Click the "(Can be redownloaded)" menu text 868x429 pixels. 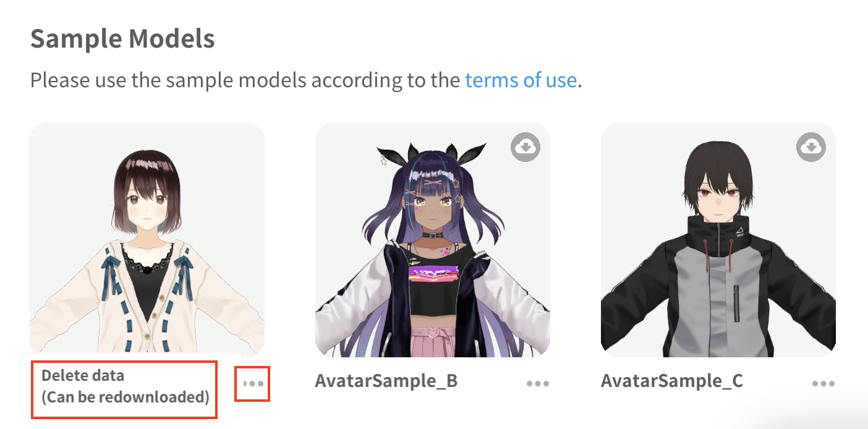point(126,396)
